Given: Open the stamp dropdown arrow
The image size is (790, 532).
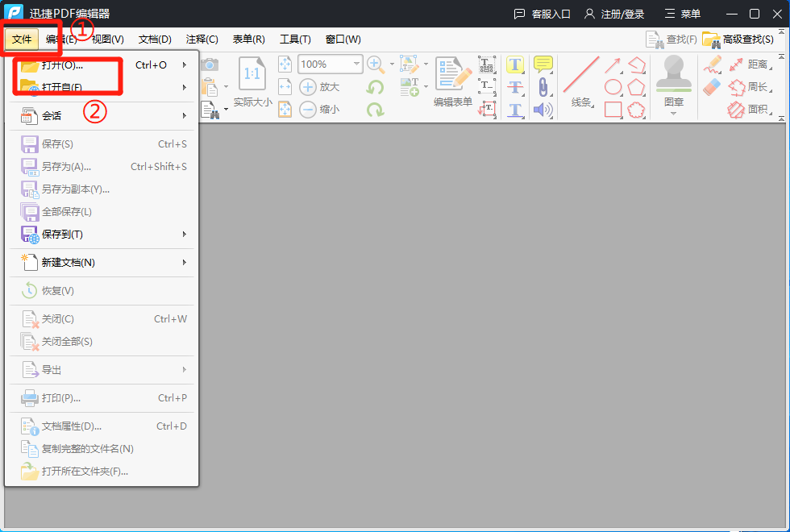Looking at the screenshot, I should click(673, 113).
